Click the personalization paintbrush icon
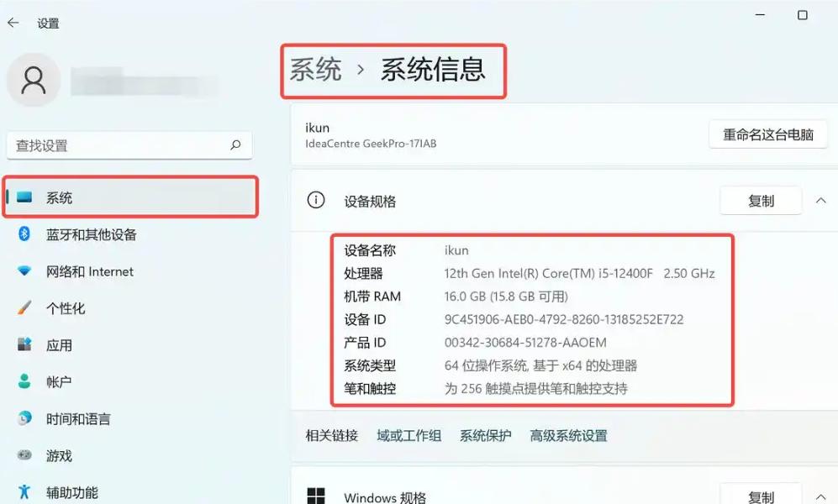This screenshot has width=838, height=504. [24, 307]
